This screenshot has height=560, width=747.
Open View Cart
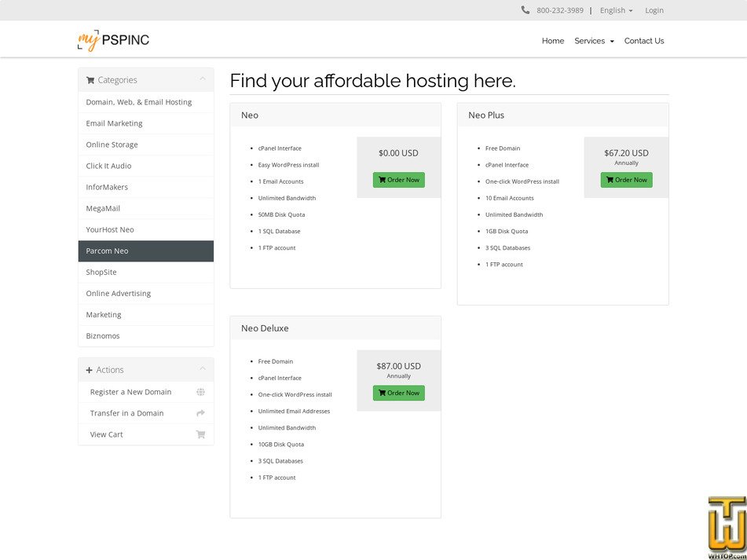(146, 434)
